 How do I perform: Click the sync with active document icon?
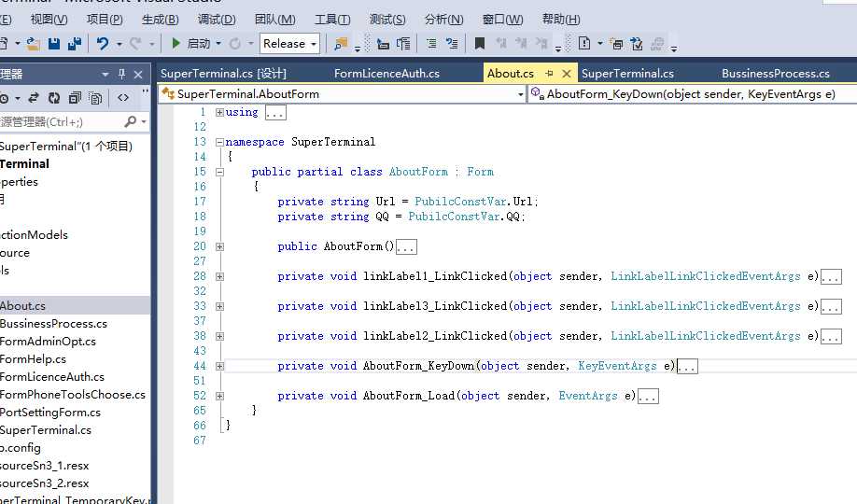pos(34,98)
